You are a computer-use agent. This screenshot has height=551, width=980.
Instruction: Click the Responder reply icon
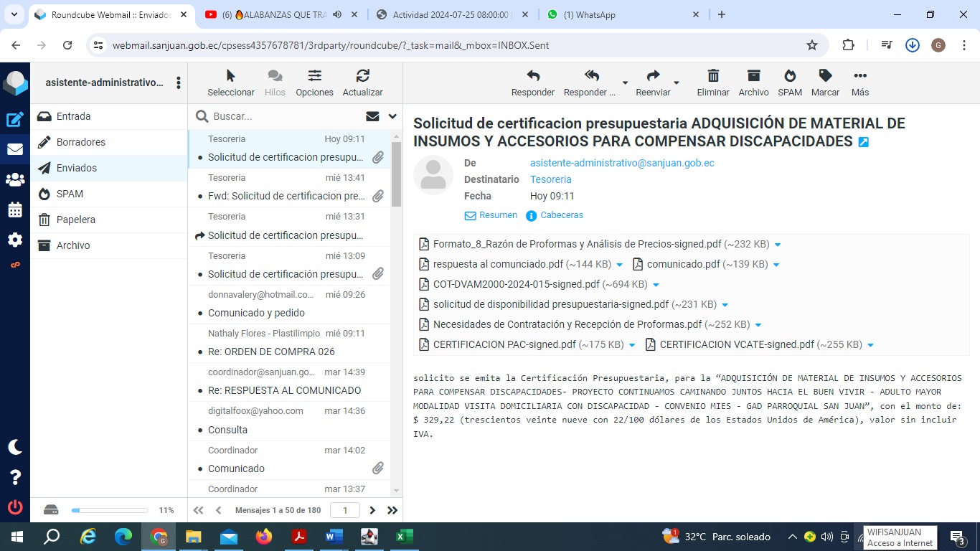[x=532, y=76]
